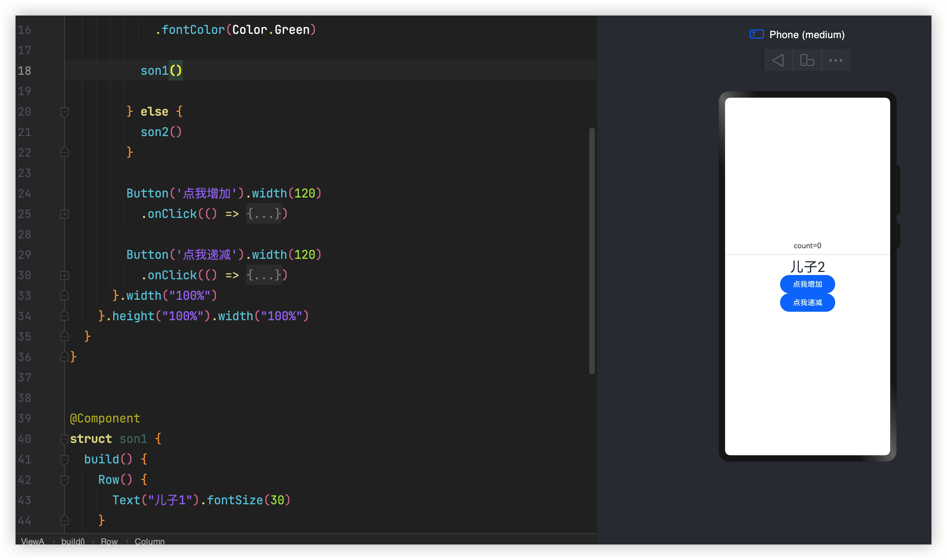Click .fontColor on line 16

(190, 30)
